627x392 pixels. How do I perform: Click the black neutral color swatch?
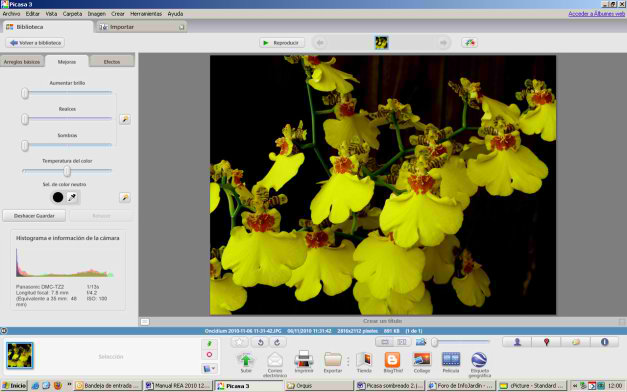tap(58, 197)
